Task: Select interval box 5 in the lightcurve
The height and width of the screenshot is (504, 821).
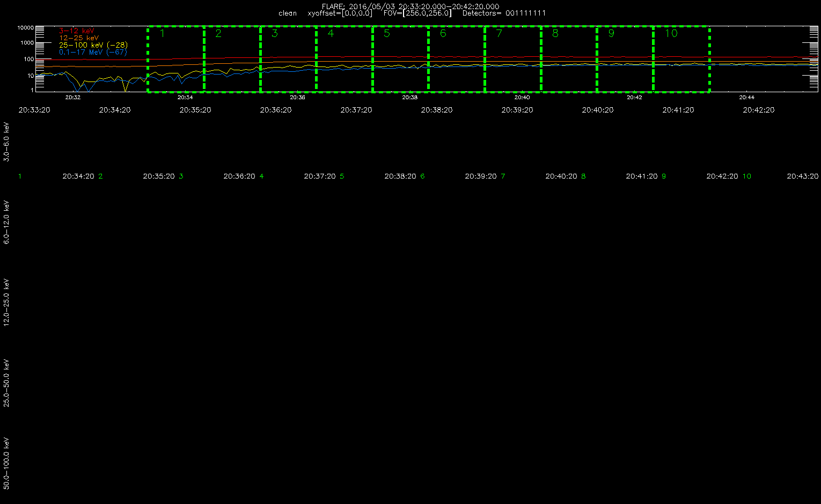Action: [x=400, y=59]
